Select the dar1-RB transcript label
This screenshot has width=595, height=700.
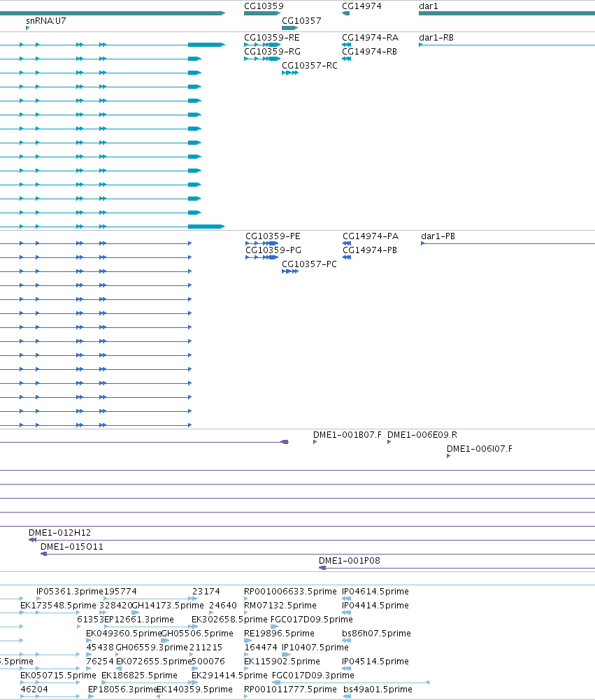(436, 38)
